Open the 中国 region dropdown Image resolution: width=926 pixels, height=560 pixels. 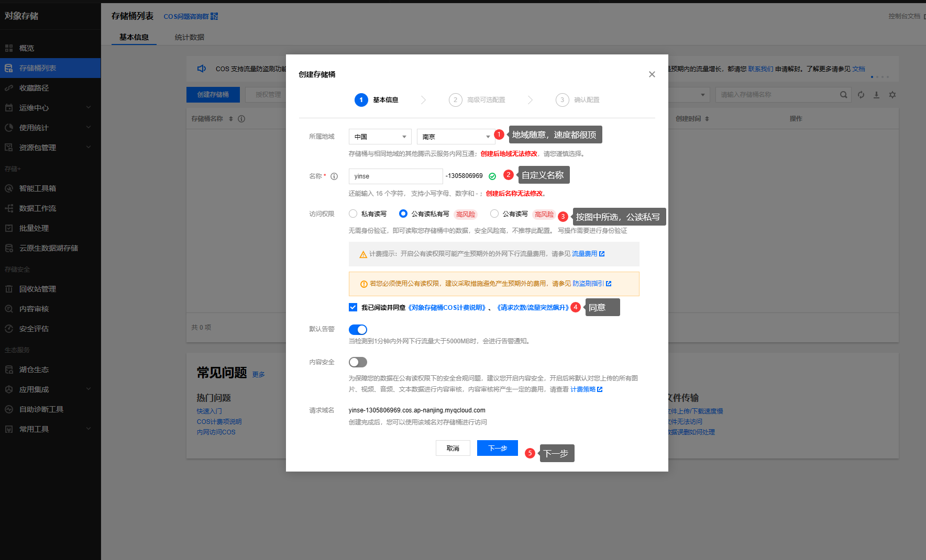(380, 137)
